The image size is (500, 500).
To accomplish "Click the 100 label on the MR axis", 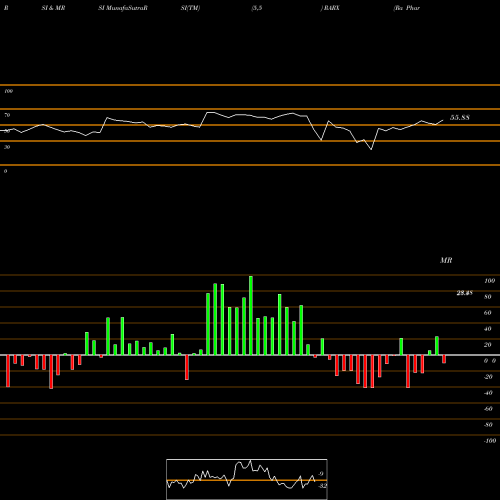I will 489,281.
